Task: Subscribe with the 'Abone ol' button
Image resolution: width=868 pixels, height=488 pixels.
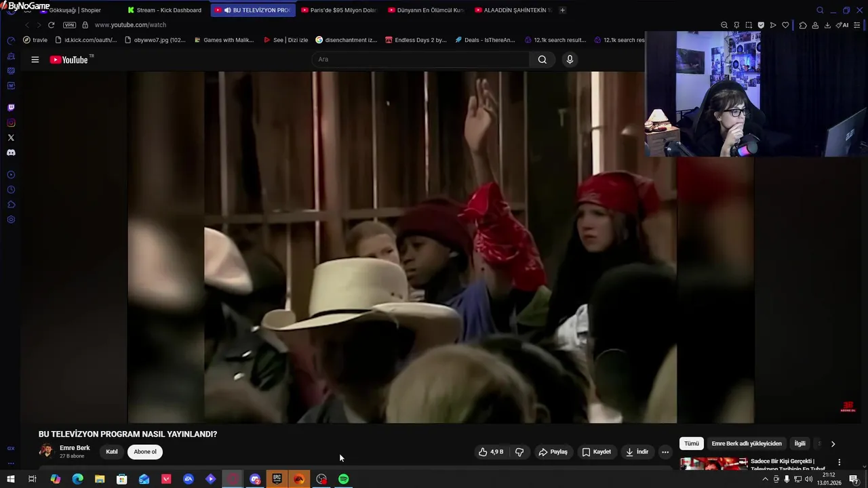Action: [x=145, y=452]
